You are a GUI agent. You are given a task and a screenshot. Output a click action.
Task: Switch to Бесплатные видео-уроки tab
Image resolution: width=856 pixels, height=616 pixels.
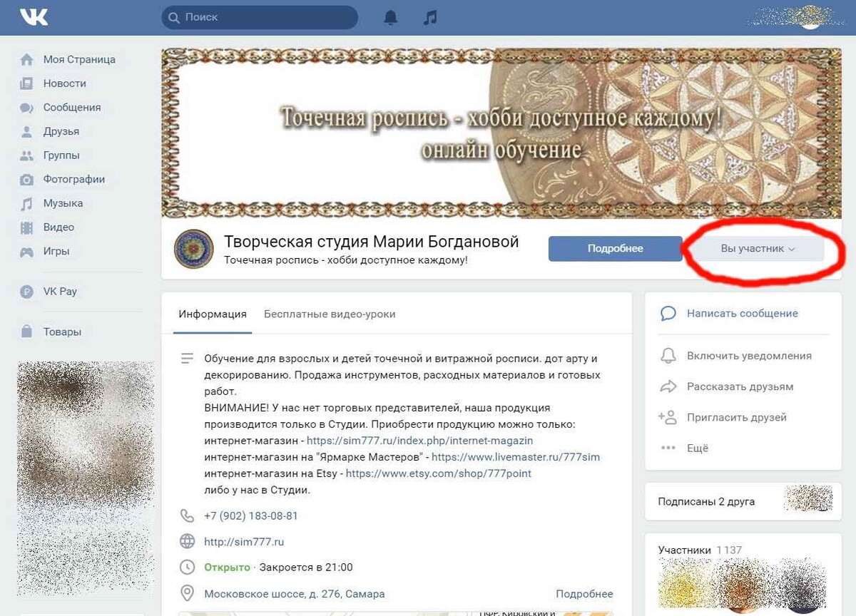click(330, 314)
